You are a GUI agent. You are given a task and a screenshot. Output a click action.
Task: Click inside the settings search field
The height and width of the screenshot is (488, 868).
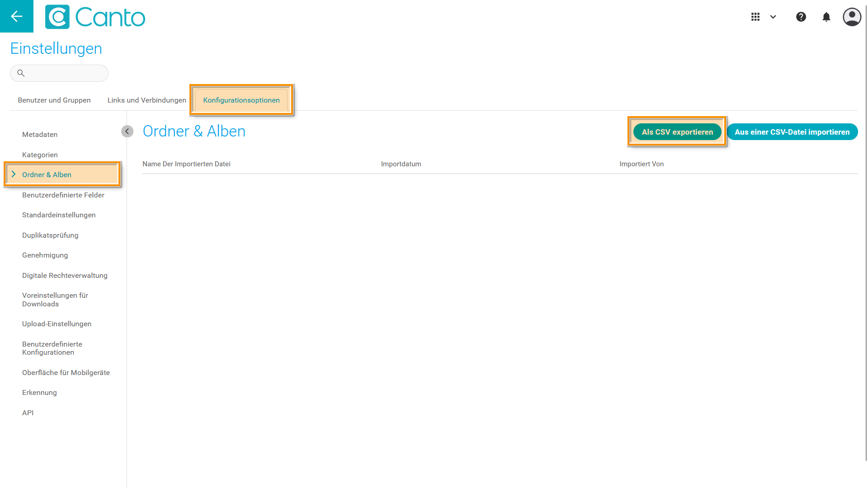click(x=66, y=73)
